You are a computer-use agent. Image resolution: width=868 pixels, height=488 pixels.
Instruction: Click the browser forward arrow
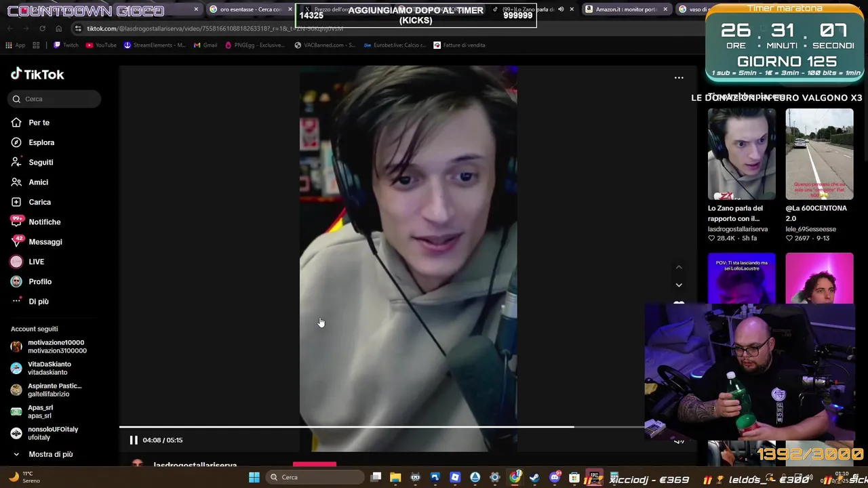(26, 28)
